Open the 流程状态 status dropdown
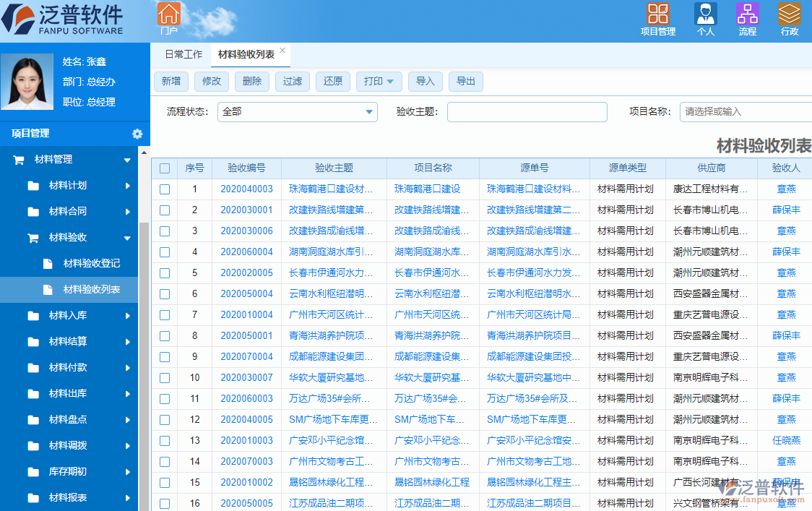The width and height of the screenshot is (812, 511). click(x=368, y=112)
